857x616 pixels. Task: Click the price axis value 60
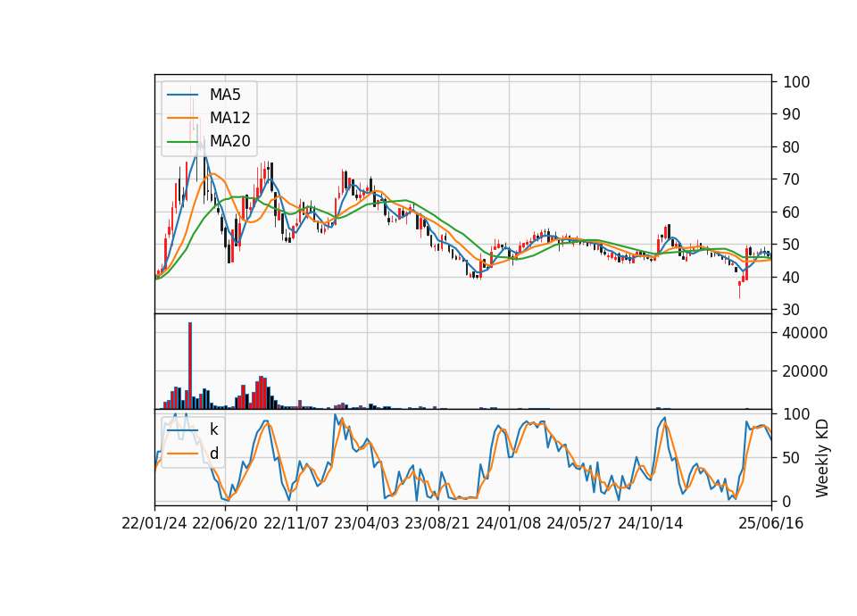[x=792, y=212]
